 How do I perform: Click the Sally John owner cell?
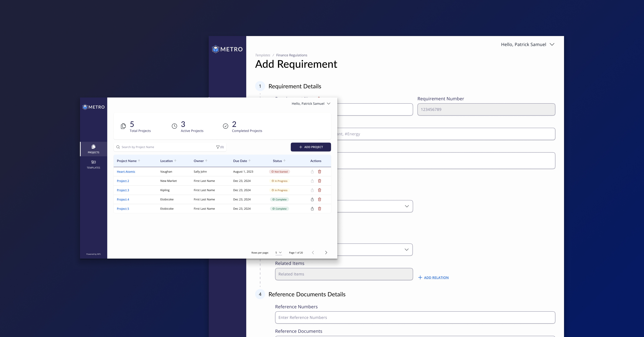click(200, 172)
